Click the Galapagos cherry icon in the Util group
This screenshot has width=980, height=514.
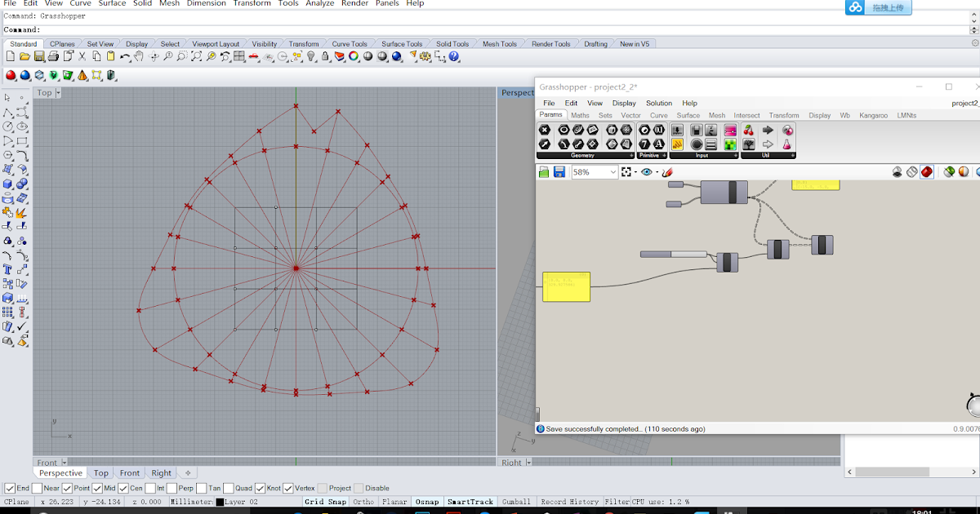coord(748,131)
